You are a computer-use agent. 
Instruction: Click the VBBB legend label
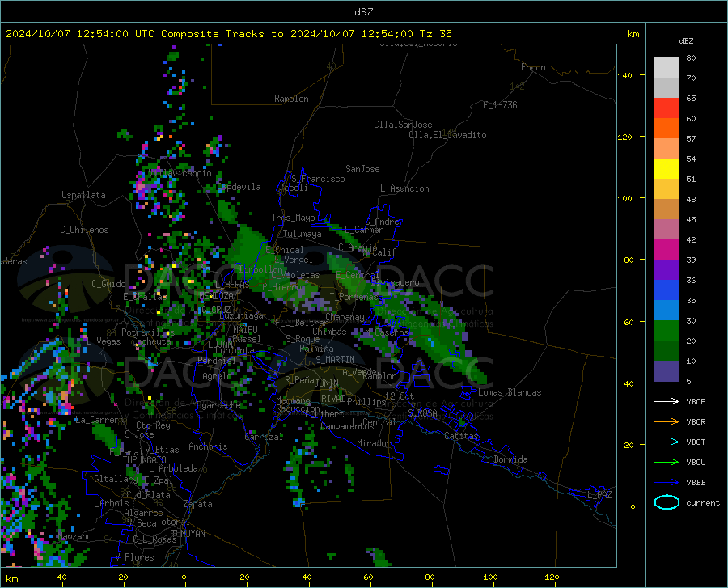(696, 483)
